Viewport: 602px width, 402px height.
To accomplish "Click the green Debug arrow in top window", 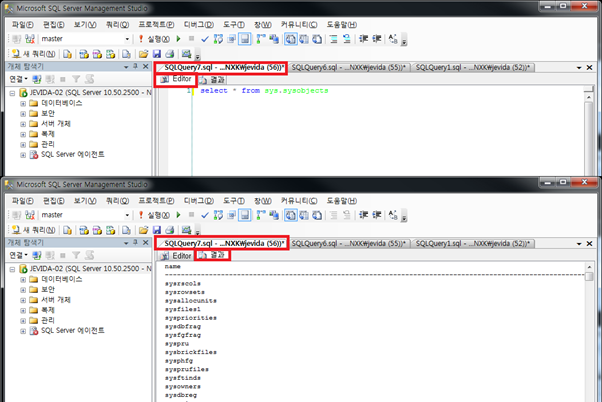I will pos(179,39).
